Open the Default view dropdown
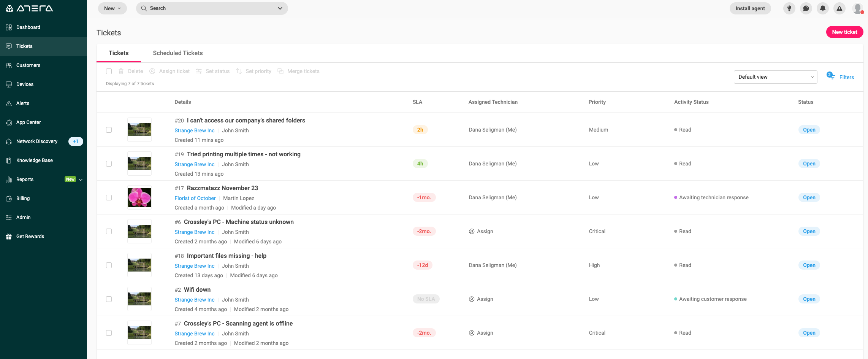This screenshot has height=359, width=868. point(775,77)
